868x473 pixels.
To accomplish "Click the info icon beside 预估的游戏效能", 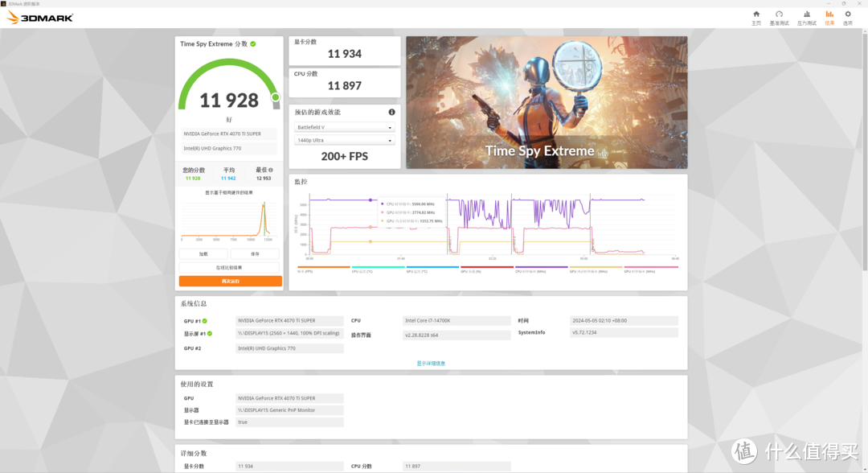I will pos(391,112).
